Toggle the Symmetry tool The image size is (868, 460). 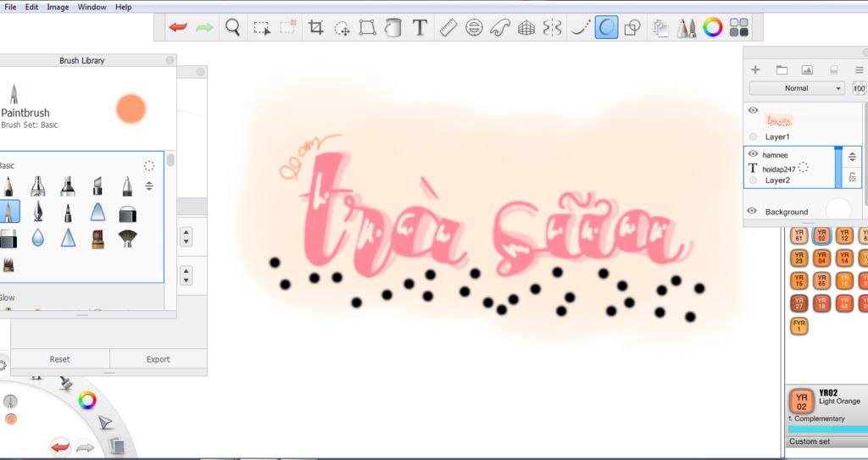click(553, 27)
